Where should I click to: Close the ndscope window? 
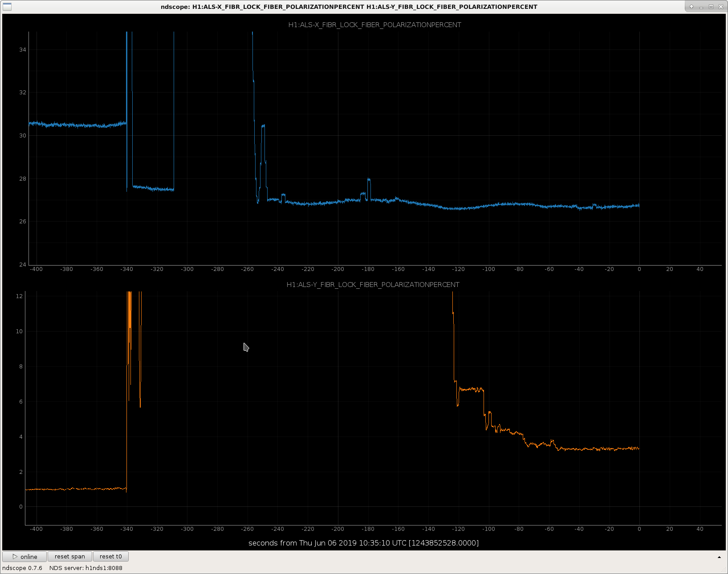(721, 7)
